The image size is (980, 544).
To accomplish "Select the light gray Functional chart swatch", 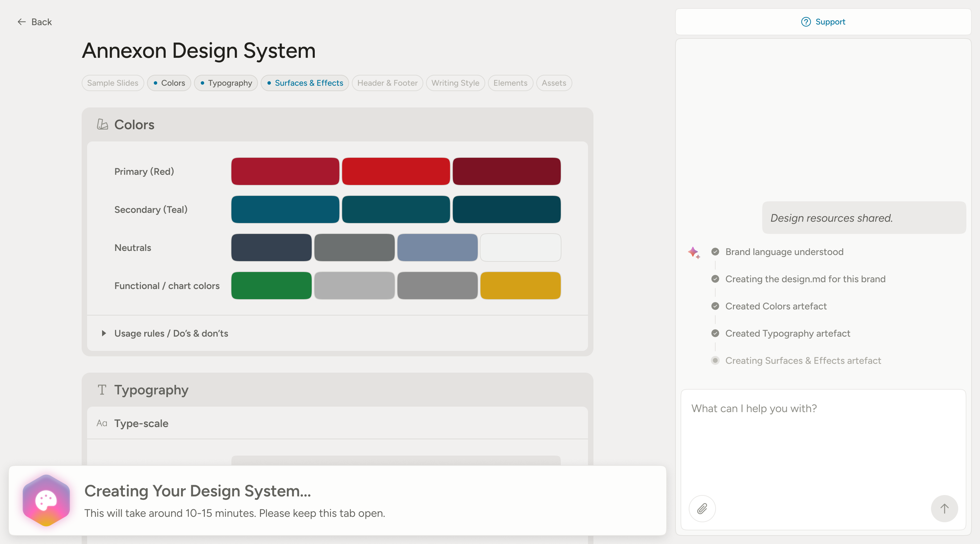I will tap(354, 286).
